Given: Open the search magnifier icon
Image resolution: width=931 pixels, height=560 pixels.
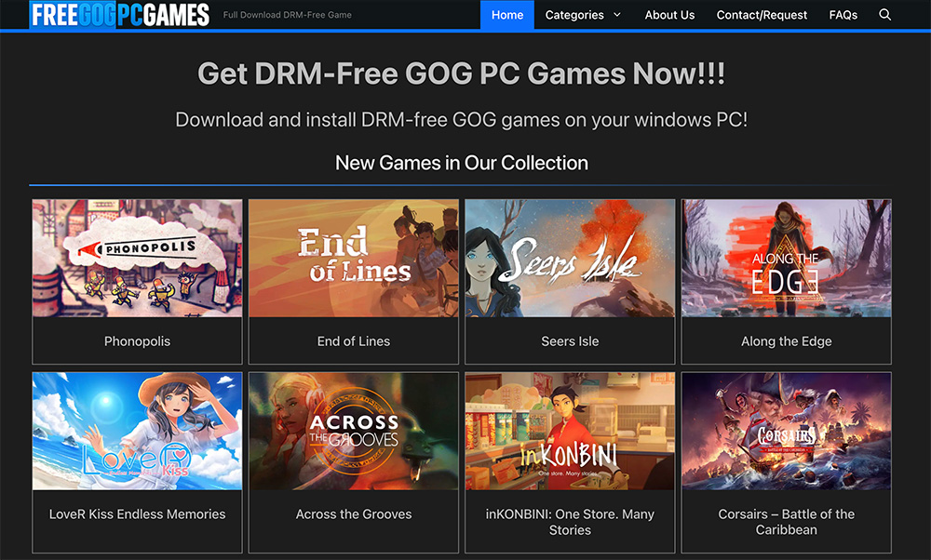Looking at the screenshot, I should click(x=884, y=15).
